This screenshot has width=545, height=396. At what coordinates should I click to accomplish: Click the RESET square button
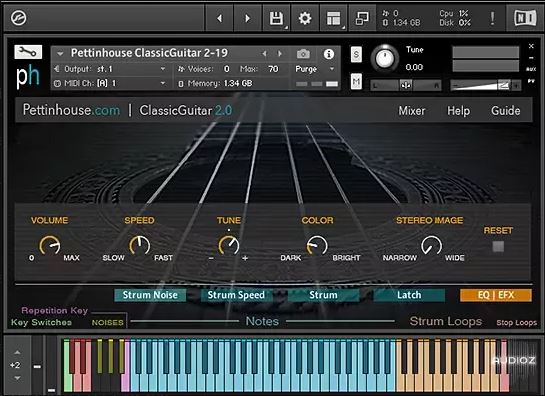pos(498,247)
